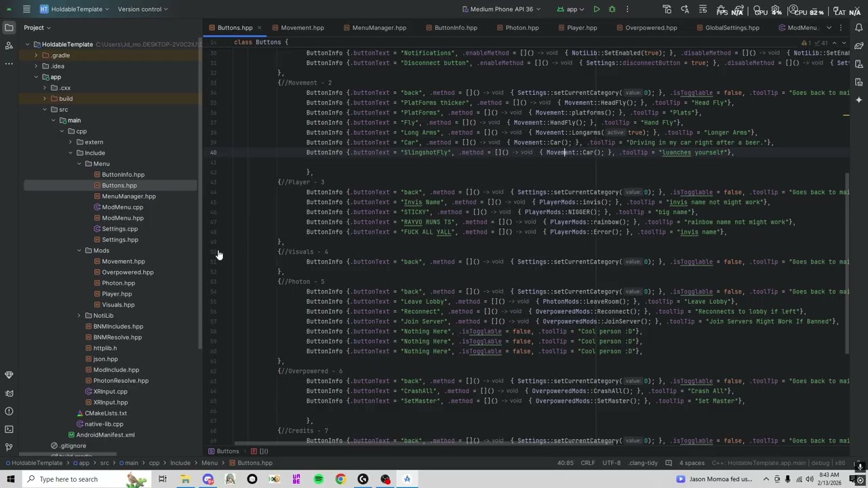The image size is (868, 488).
Task: Switch to the Overpowered.hpp tab
Action: click(646, 28)
